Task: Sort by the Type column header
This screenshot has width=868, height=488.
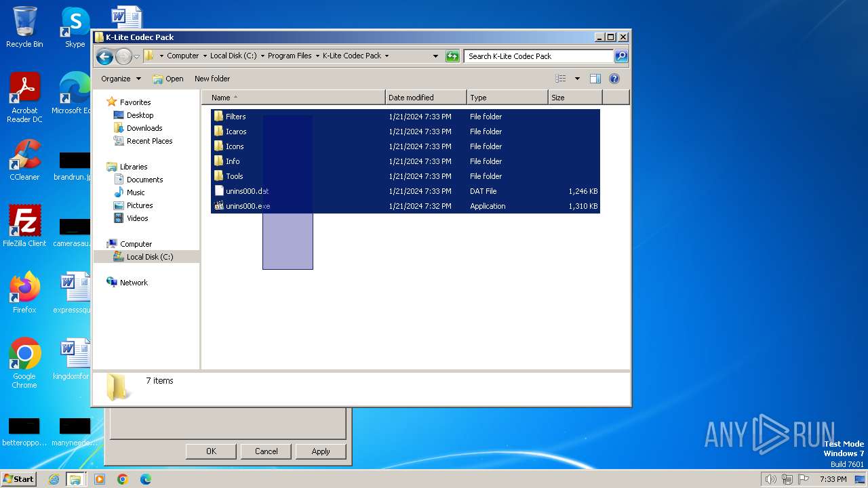Action: tap(507, 98)
